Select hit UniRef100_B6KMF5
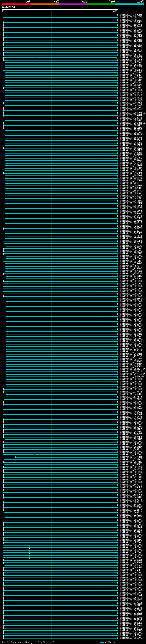 pos(131,437)
